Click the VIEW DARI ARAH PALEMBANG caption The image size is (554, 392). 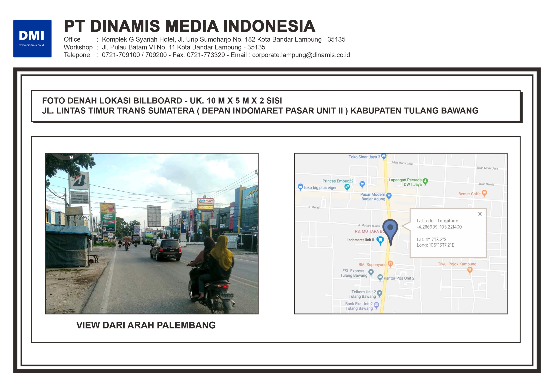click(x=146, y=325)
